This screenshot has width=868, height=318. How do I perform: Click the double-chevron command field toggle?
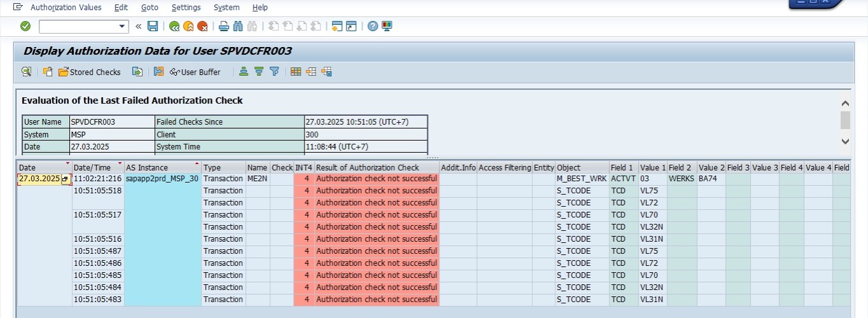click(x=139, y=26)
